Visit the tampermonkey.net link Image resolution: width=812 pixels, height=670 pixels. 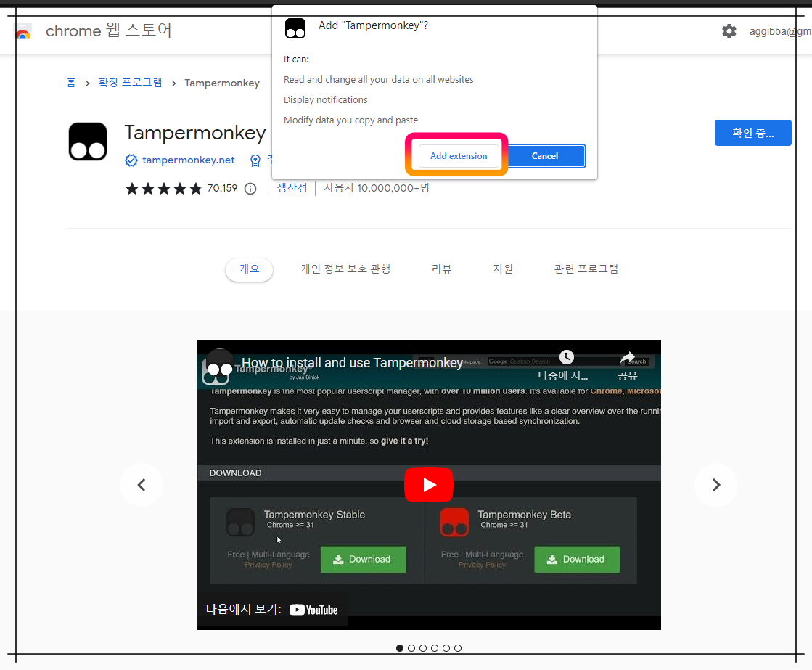pyautogui.click(x=189, y=160)
